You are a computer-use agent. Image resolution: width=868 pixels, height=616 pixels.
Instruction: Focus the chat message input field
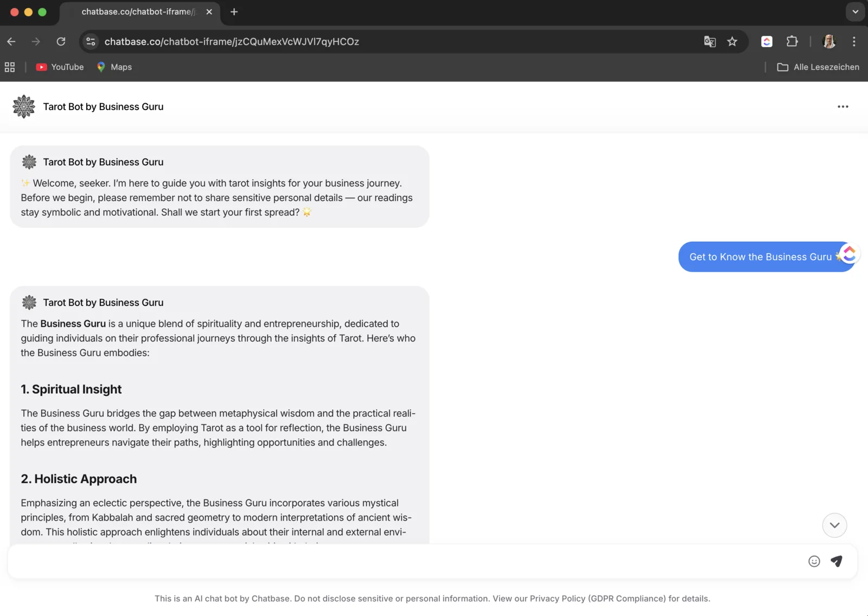tap(407, 561)
